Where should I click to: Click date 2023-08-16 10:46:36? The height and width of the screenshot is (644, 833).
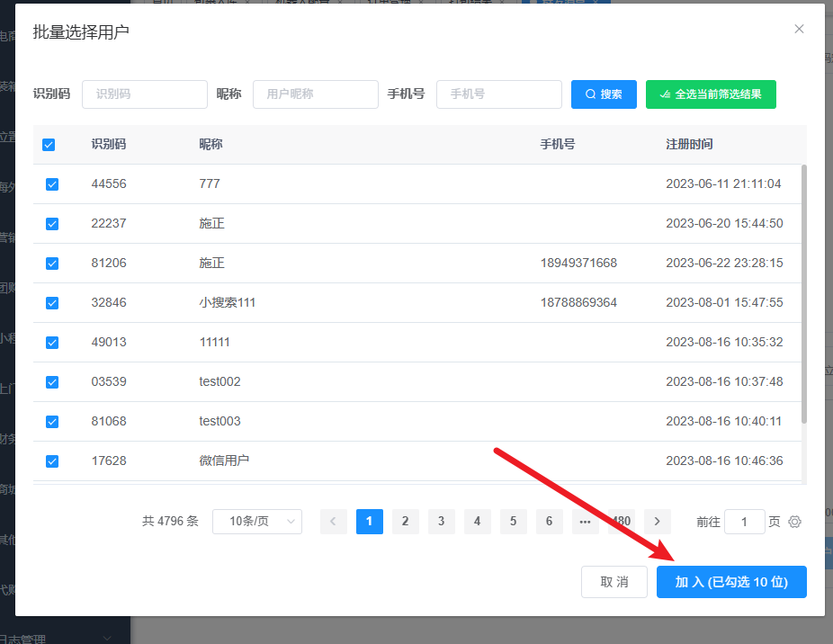pos(725,461)
